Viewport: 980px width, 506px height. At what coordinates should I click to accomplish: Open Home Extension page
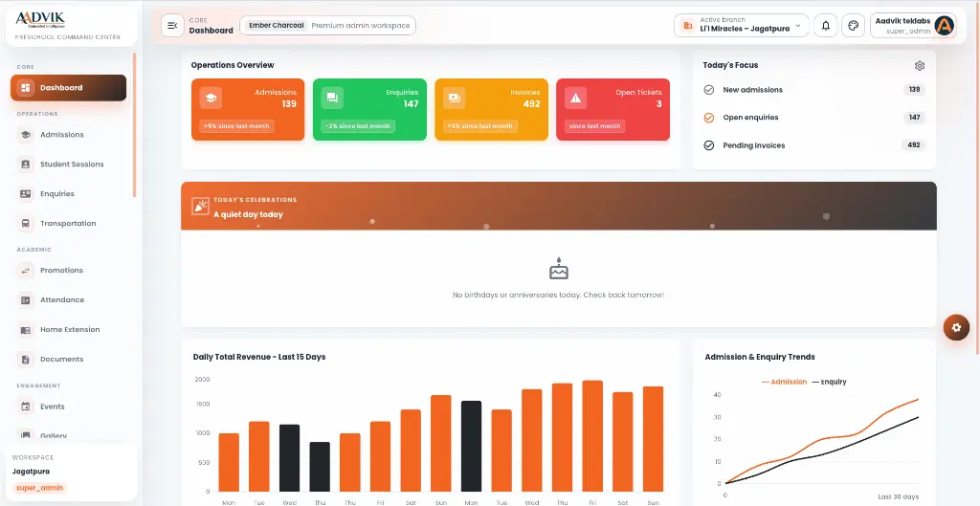point(68,330)
